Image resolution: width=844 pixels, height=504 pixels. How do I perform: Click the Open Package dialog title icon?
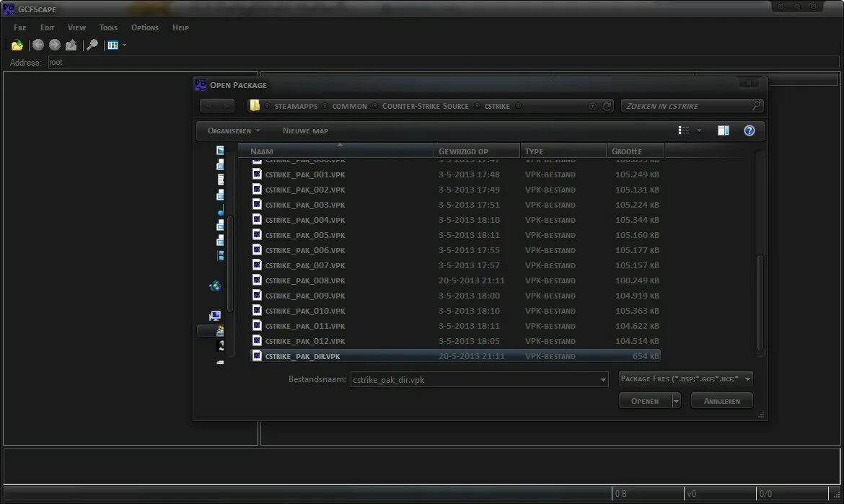pos(201,85)
